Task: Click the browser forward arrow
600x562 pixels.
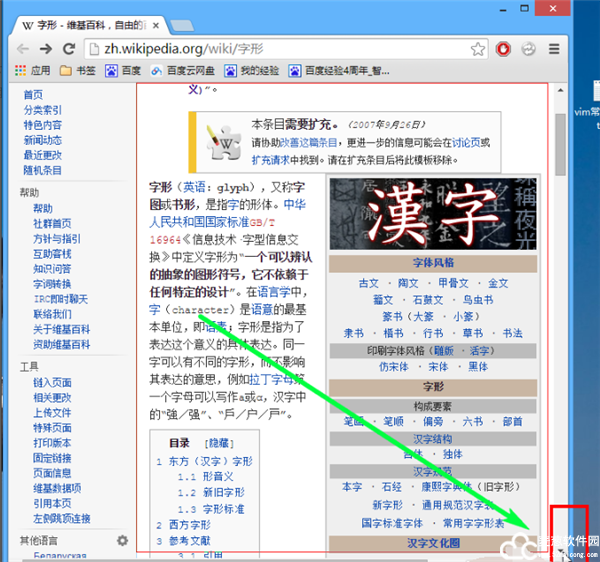Action: [x=47, y=48]
